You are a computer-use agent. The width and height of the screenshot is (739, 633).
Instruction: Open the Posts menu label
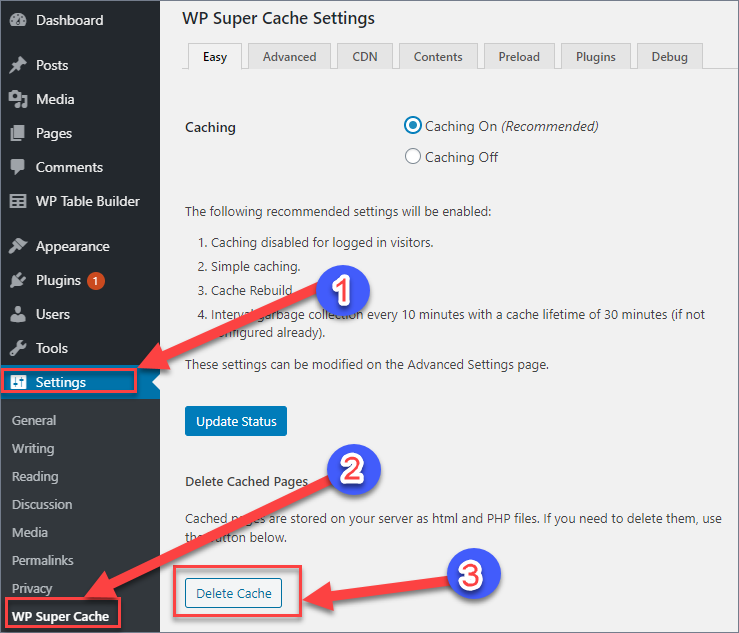click(x=52, y=65)
